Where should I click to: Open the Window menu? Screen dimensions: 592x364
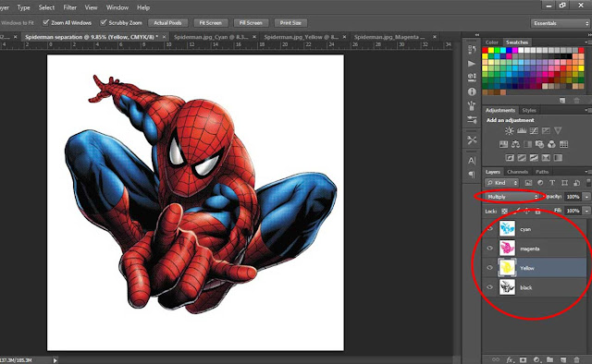click(117, 7)
